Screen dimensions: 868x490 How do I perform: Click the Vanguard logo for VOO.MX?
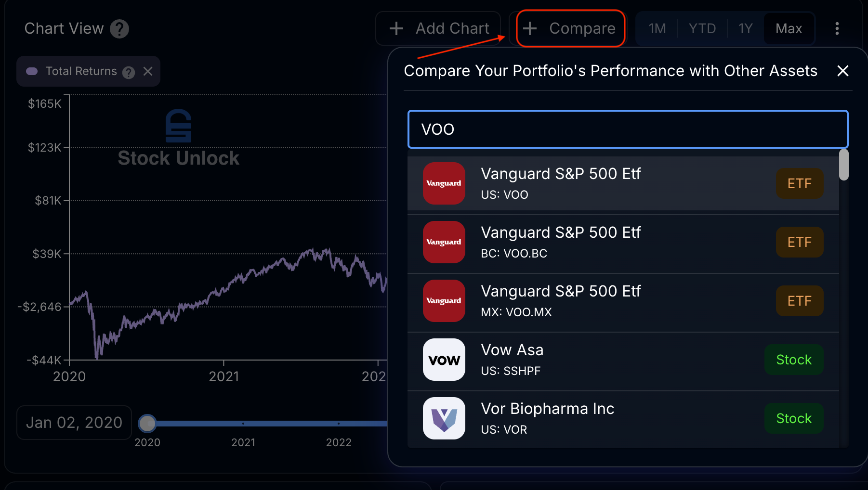(444, 301)
